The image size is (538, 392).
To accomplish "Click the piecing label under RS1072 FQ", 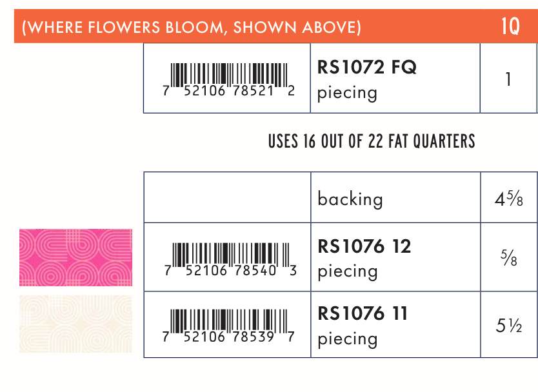I will point(347,92).
